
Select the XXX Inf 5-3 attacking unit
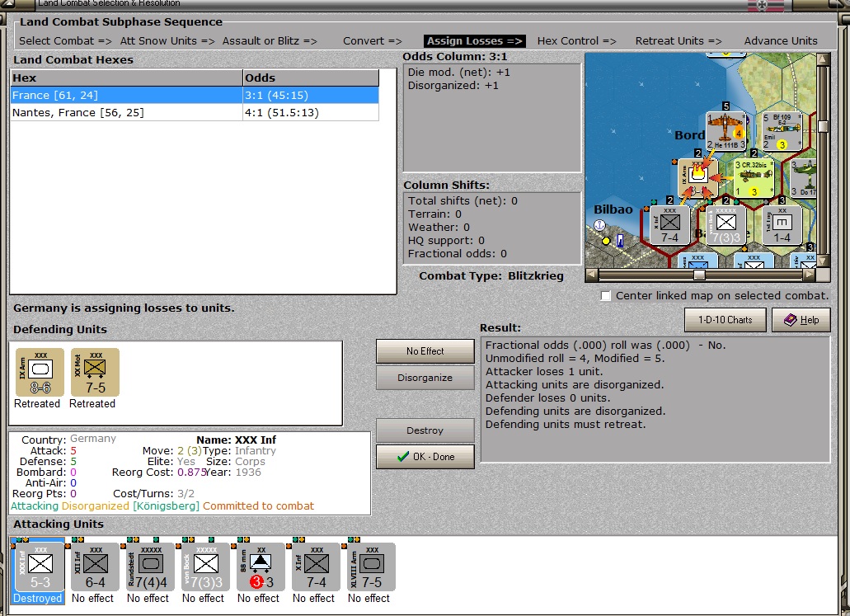point(40,567)
